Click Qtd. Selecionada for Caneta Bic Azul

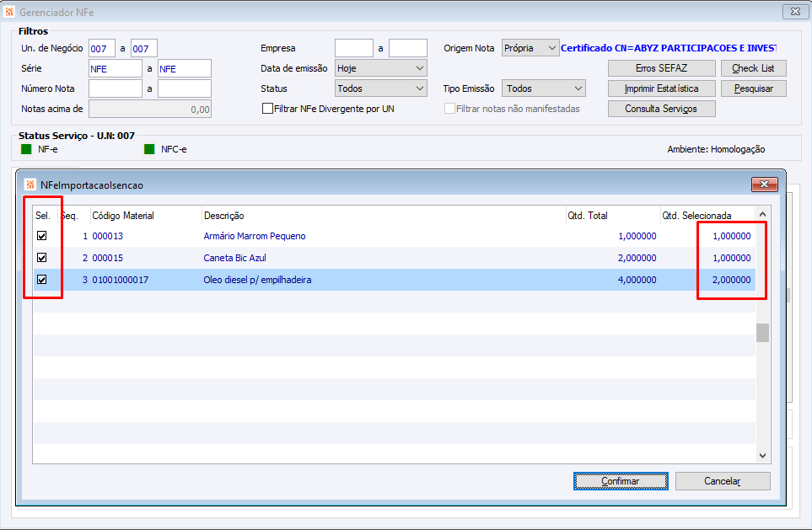731,258
